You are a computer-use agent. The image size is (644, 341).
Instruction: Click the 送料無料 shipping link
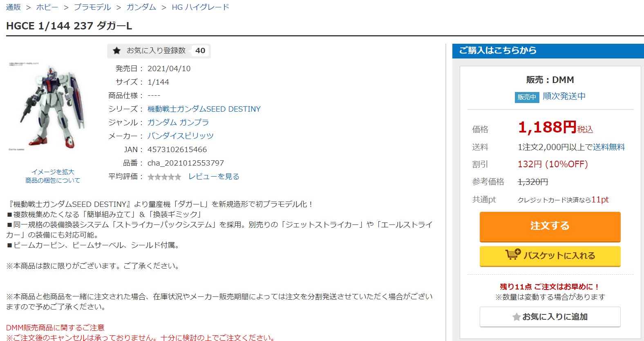[609, 147]
